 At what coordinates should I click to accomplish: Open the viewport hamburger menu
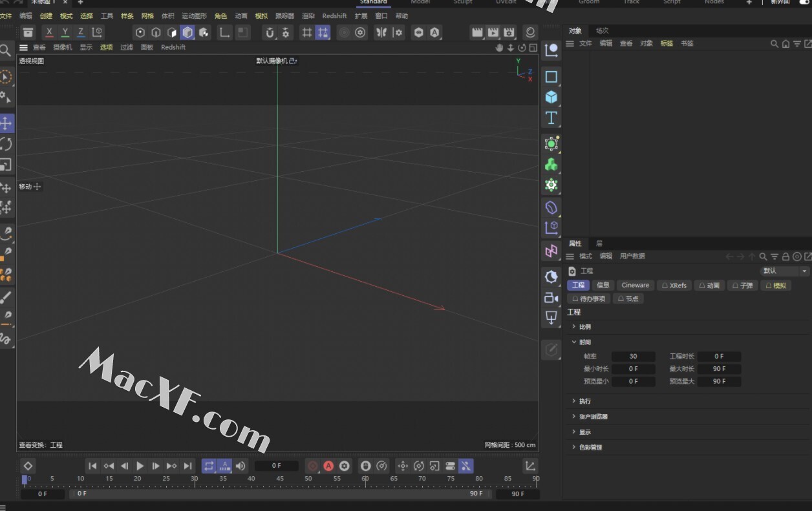[x=23, y=47]
